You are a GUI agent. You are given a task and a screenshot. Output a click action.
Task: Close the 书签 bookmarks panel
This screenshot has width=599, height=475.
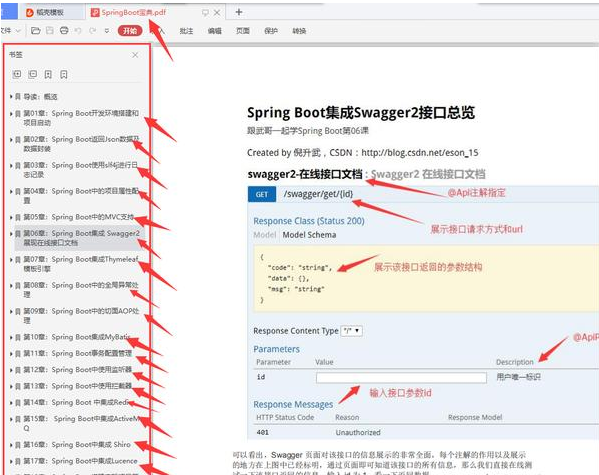[135, 55]
